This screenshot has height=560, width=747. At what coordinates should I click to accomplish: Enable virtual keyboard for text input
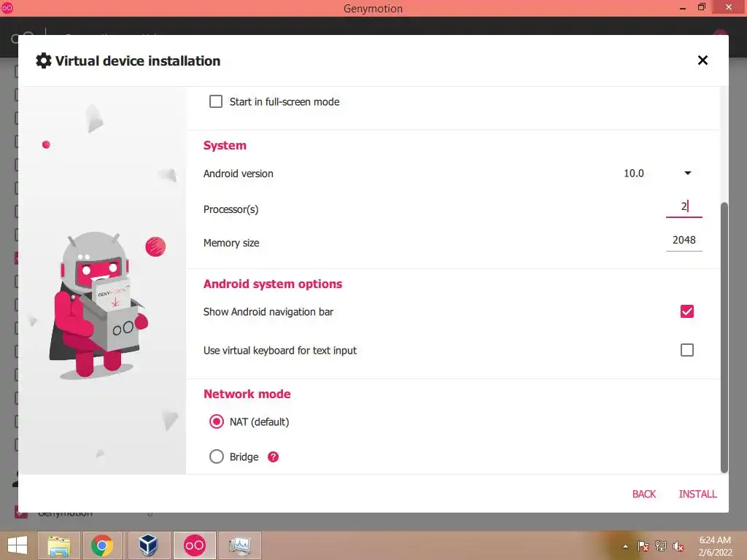686,350
